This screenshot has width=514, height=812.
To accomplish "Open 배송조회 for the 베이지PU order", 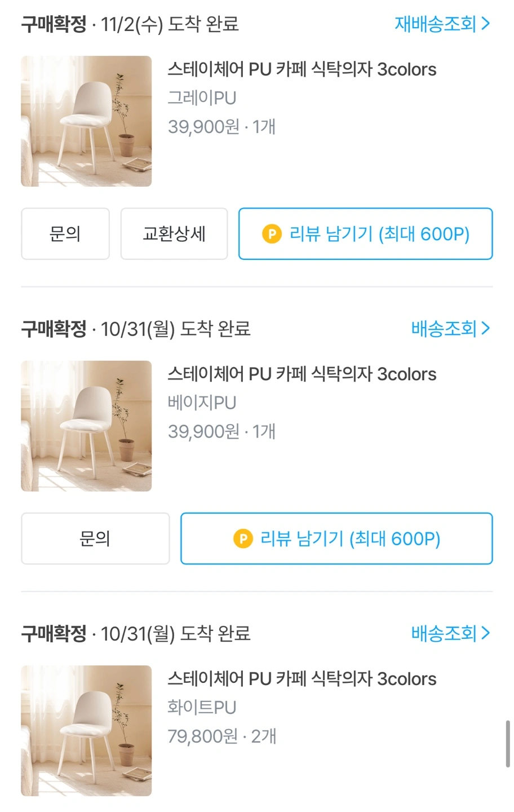I will click(x=450, y=328).
